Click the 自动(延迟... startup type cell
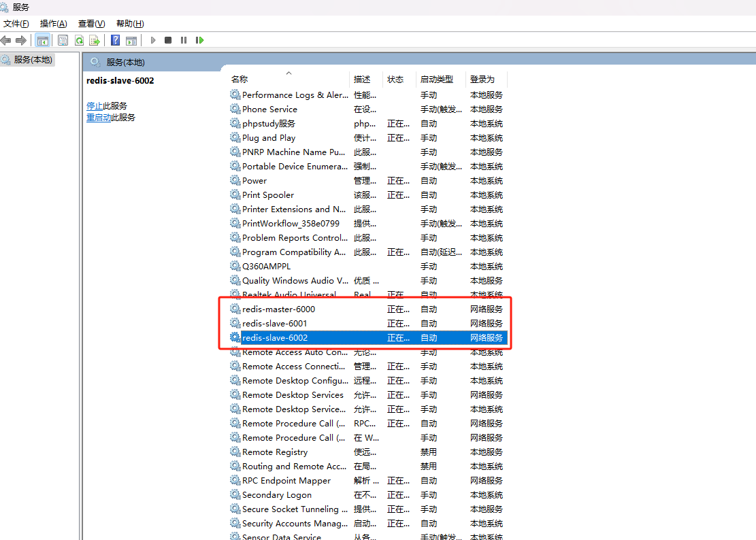Screen dimensions: 756x540 [441, 252]
